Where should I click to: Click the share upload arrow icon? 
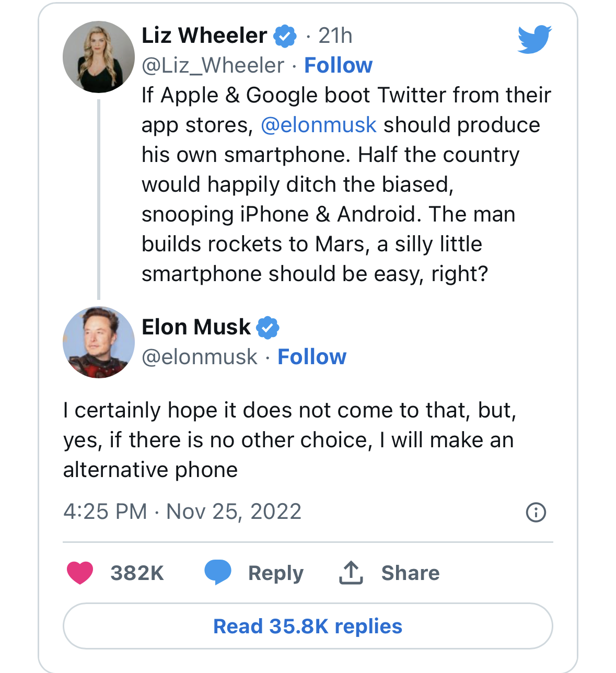(x=351, y=573)
